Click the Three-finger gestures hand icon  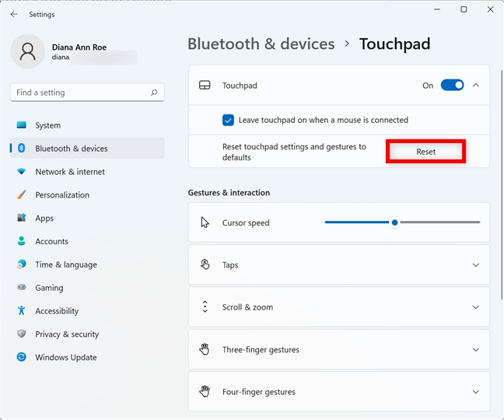[205, 349]
